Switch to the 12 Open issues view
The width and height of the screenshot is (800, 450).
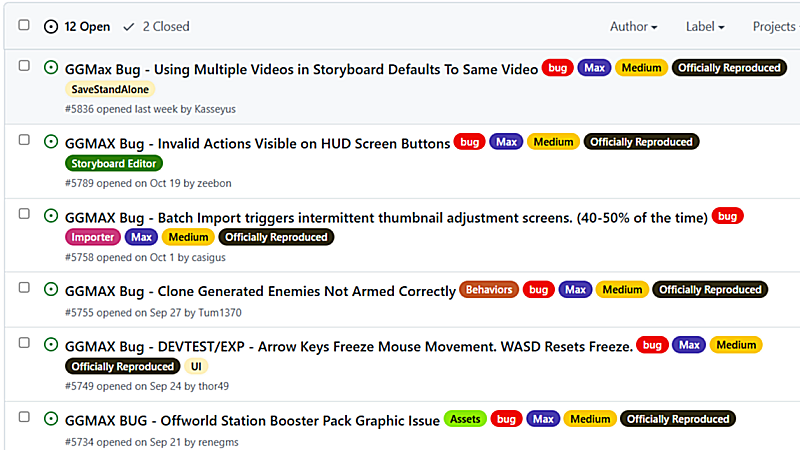87,27
